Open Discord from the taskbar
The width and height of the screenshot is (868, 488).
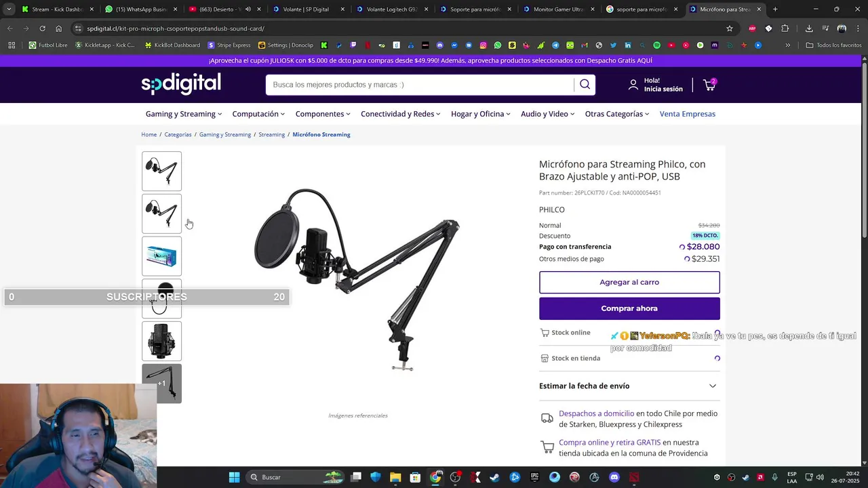(614, 477)
